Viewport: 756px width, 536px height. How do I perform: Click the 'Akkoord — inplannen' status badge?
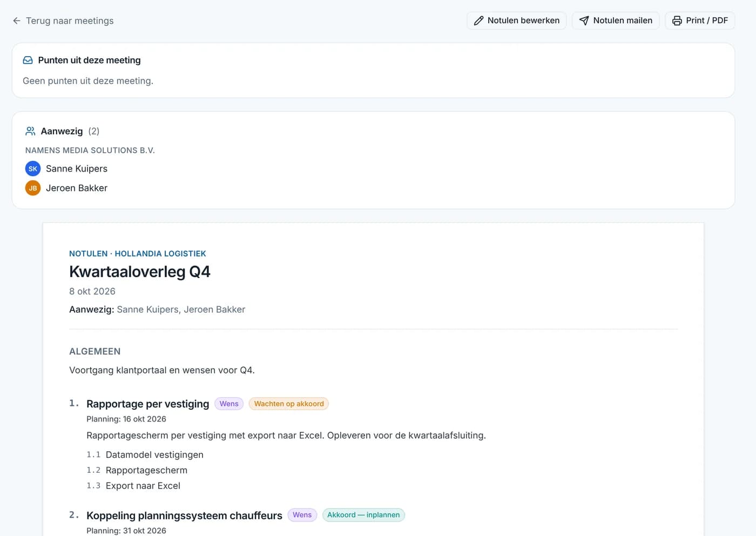coord(363,515)
